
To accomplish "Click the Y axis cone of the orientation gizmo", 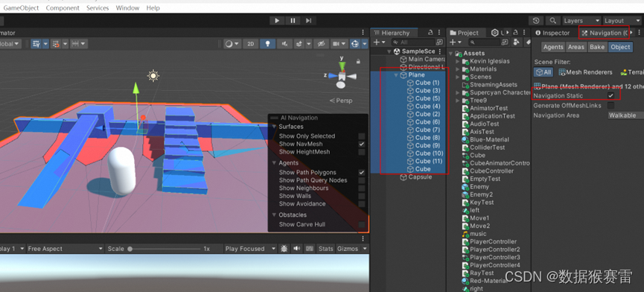I will pos(342,66).
